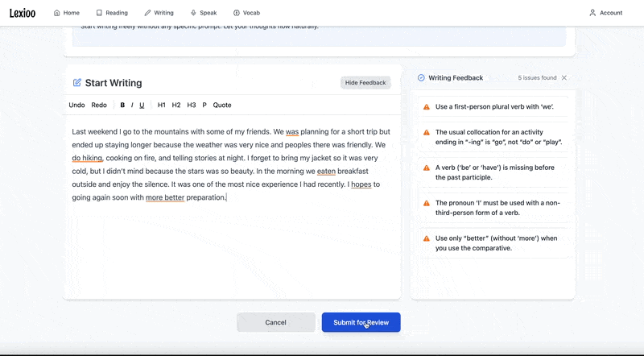This screenshot has width=644, height=356.
Task: Click inside the writing text editor area
Action: pos(232,205)
